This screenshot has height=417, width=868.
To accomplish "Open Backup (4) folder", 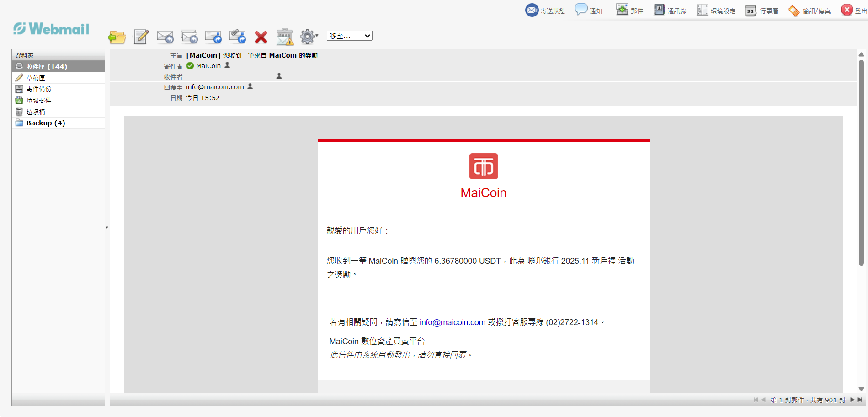I will (x=58, y=123).
